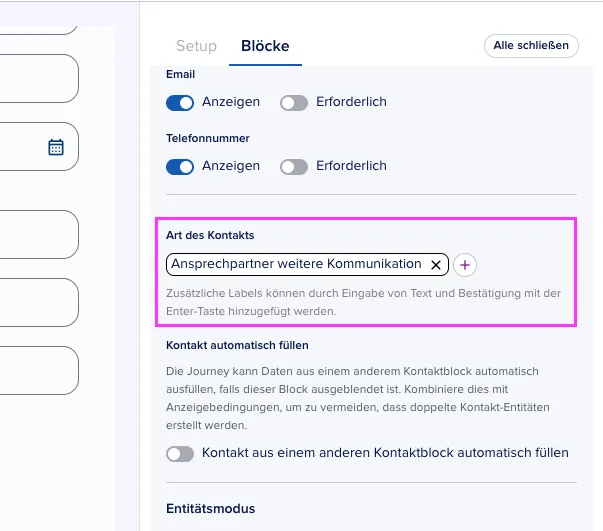Click the Art des Kontakts label field
The width and height of the screenshot is (603, 531).
pyautogui.click(x=307, y=265)
